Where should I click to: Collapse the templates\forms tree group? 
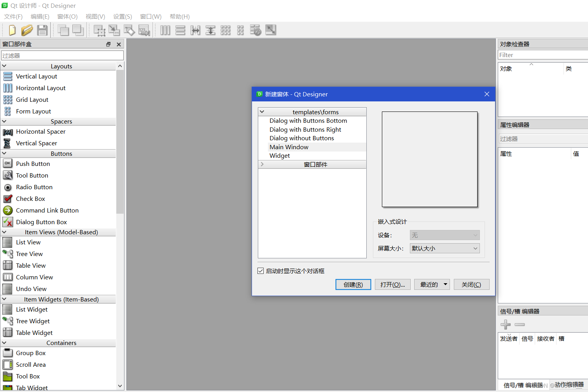coord(262,112)
